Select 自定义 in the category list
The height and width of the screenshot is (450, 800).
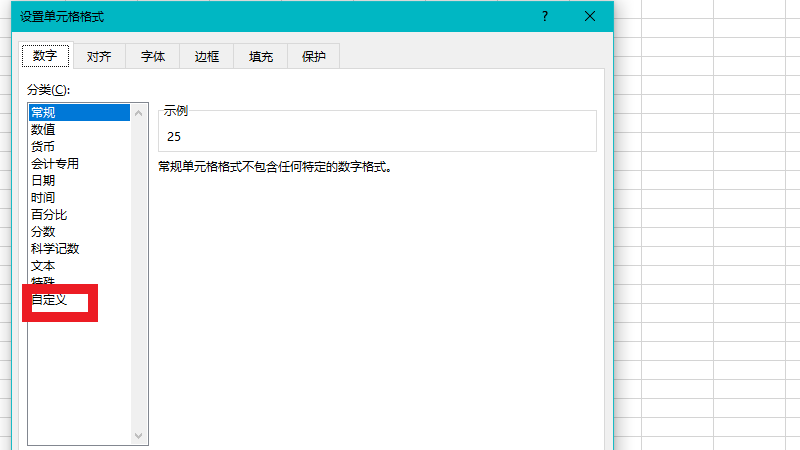click(x=49, y=300)
